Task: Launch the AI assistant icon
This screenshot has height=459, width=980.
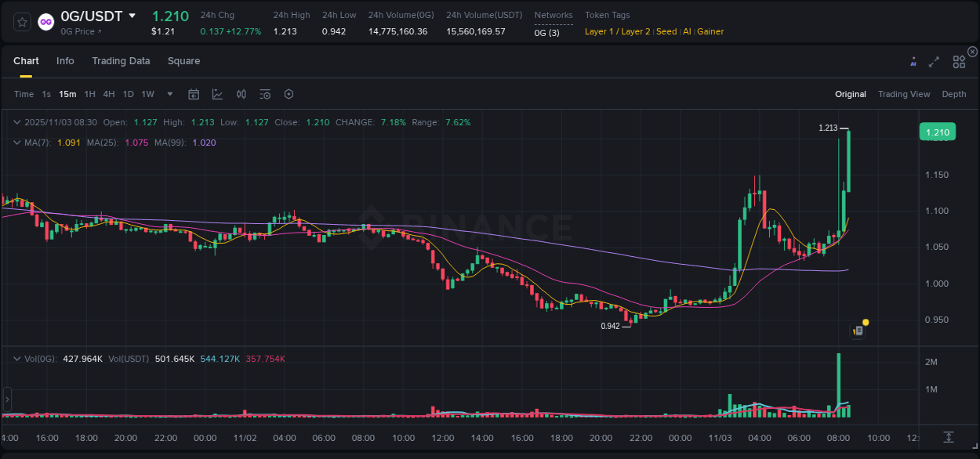Action: [913, 61]
